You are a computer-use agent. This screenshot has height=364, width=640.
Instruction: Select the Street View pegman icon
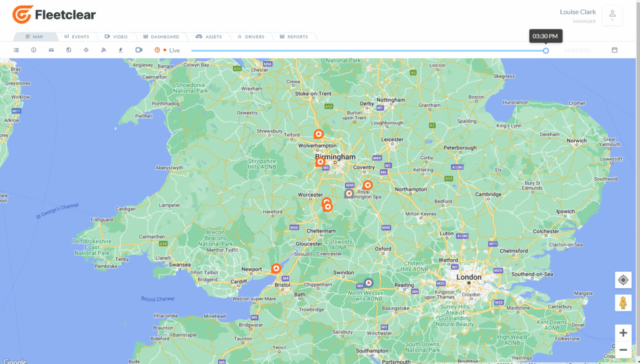(x=623, y=303)
